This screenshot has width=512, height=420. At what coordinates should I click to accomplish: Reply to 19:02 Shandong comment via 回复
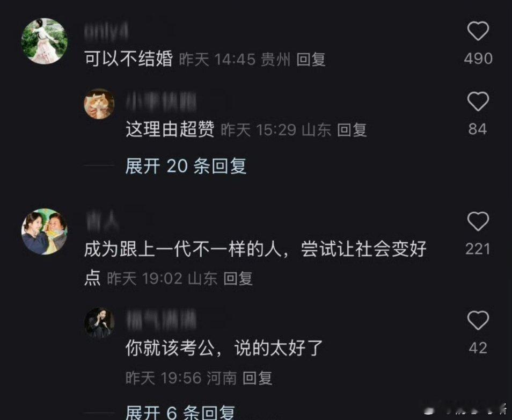tap(238, 279)
